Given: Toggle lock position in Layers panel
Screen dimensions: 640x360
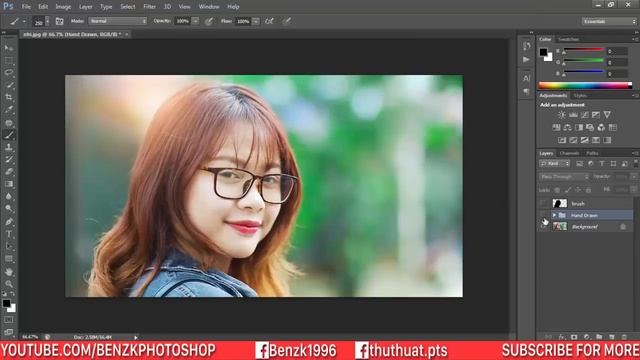Looking at the screenshot, I should pos(578,190).
